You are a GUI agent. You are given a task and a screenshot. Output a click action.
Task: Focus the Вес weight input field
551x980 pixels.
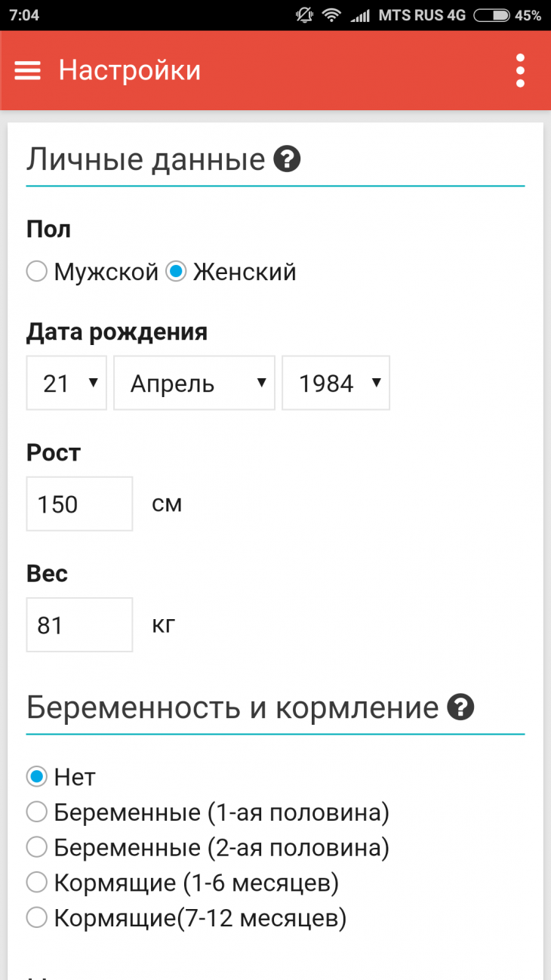coord(79,625)
